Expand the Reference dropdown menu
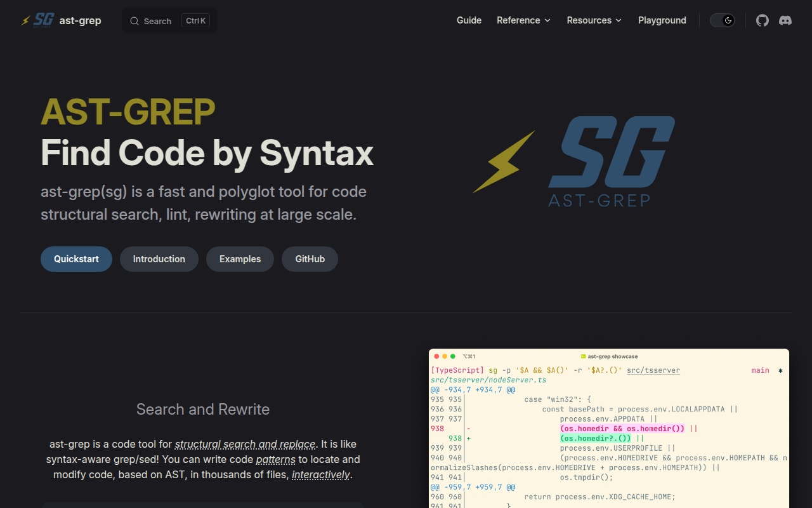812x508 pixels. 523,20
